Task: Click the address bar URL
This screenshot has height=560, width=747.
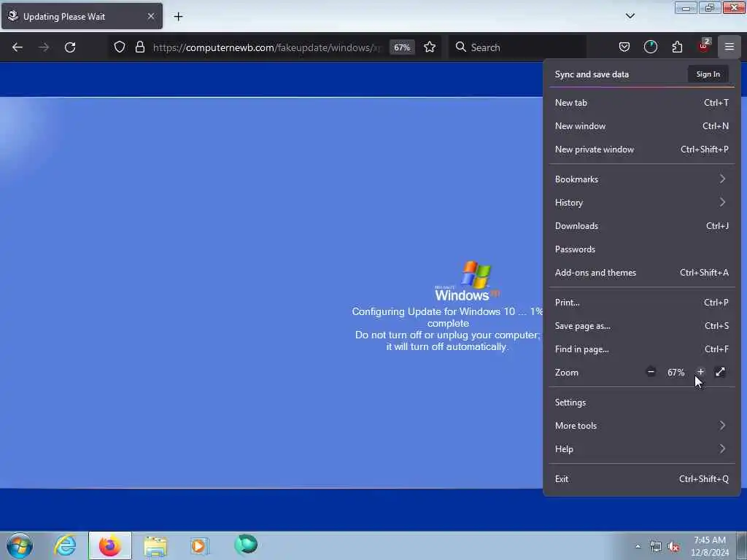Action: click(x=267, y=47)
